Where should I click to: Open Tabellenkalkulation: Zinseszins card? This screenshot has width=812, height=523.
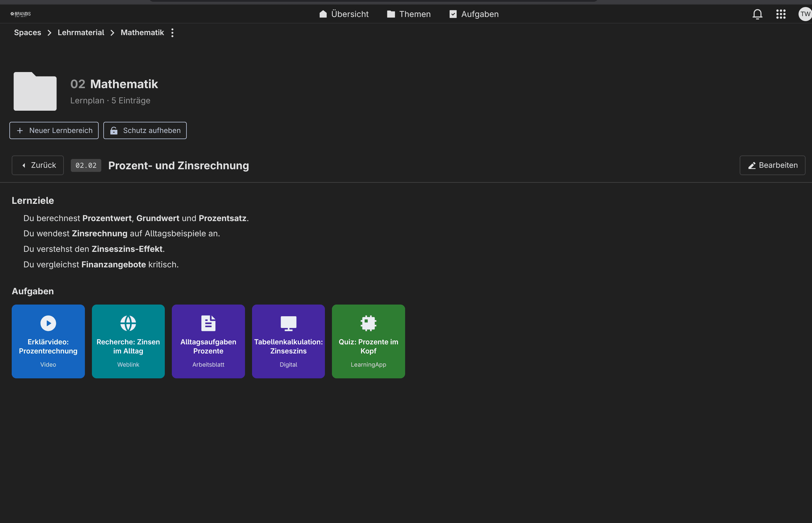(289, 341)
